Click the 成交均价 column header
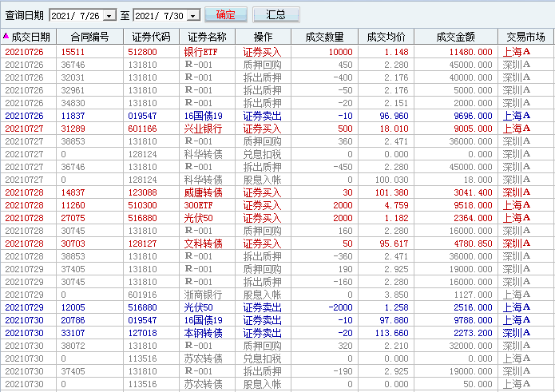The height and width of the screenshot is (392, 555). [387, 37]
